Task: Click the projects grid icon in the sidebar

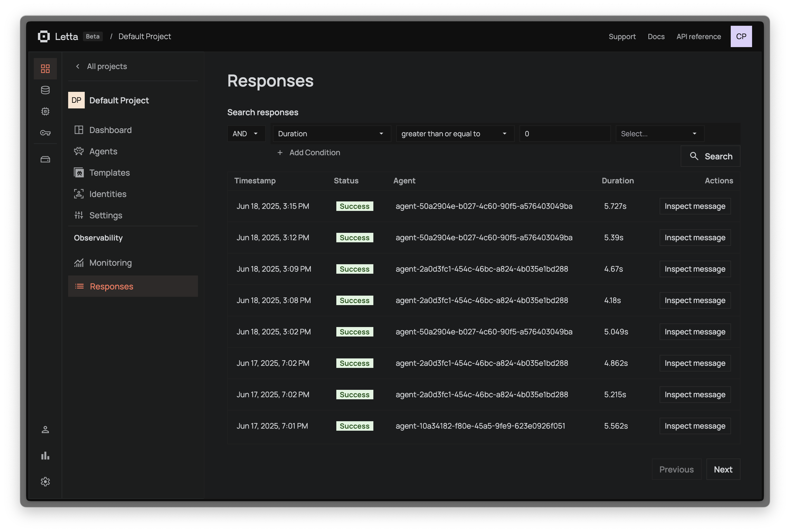Action: point(45,69)
